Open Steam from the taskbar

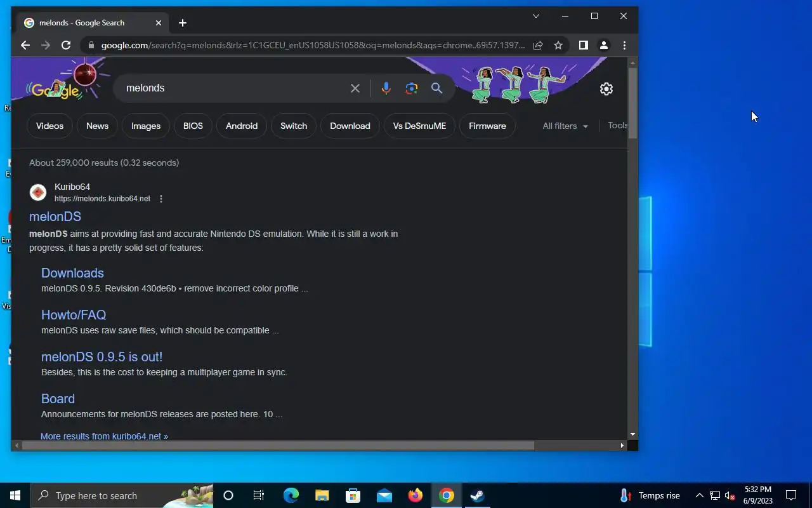click(478, 495)
